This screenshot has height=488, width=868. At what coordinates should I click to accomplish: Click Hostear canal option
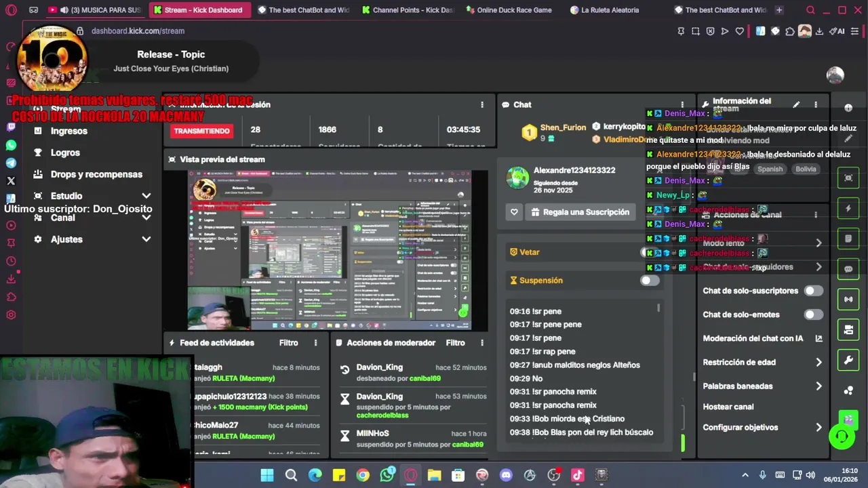728,407
